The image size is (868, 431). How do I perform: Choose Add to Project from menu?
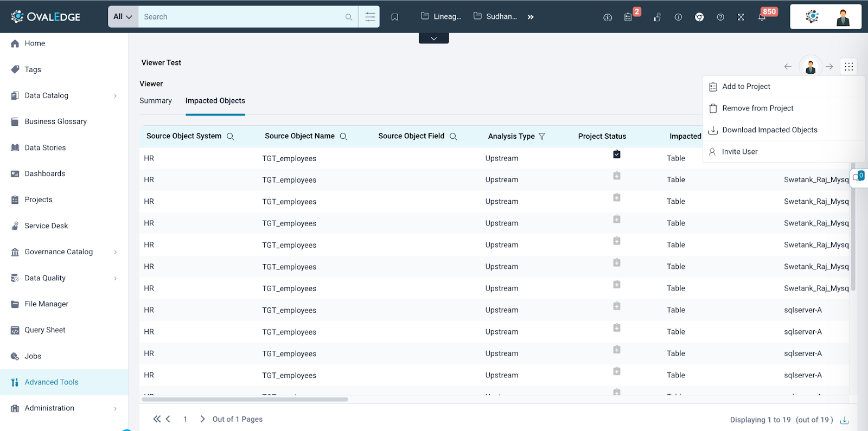pos(784,87)
